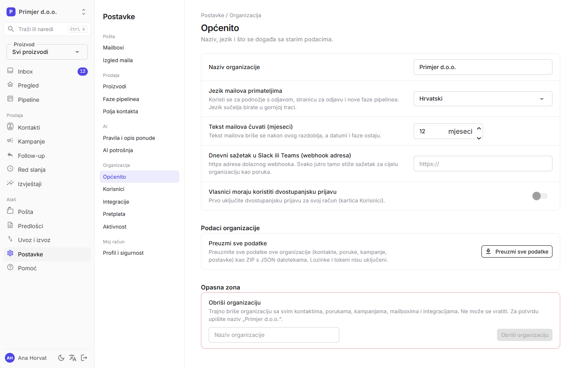This screenshot has height=368, width=588.
Task: Click the Pošta mailbox icon
Action: (10, 211)
